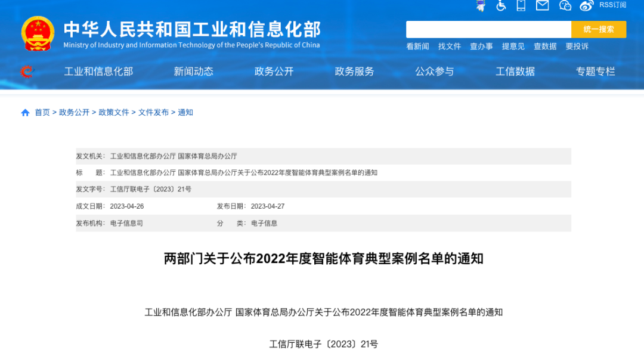644x350 pixels.
Task: Go to 政策文件 in breadcrumb
Action: 114,113
